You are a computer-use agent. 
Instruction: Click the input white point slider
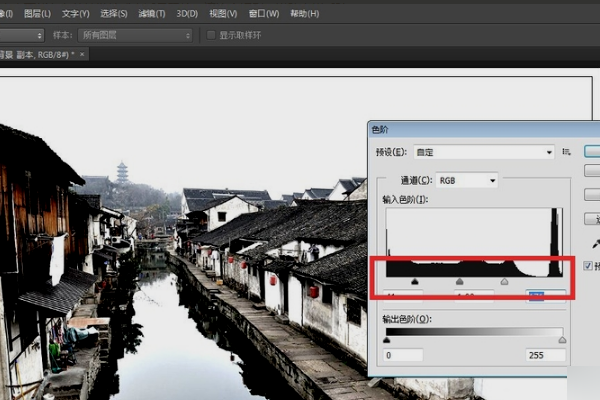(504, 283)
